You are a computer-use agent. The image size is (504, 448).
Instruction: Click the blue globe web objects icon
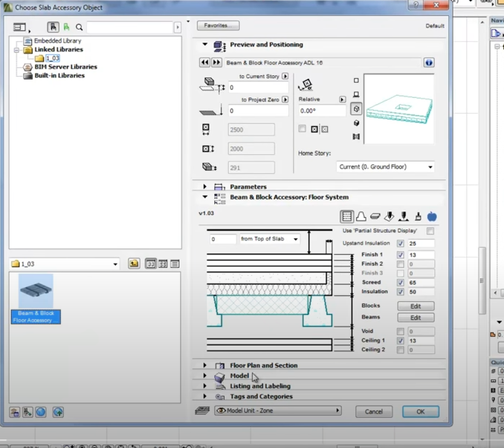coord(41,412)
